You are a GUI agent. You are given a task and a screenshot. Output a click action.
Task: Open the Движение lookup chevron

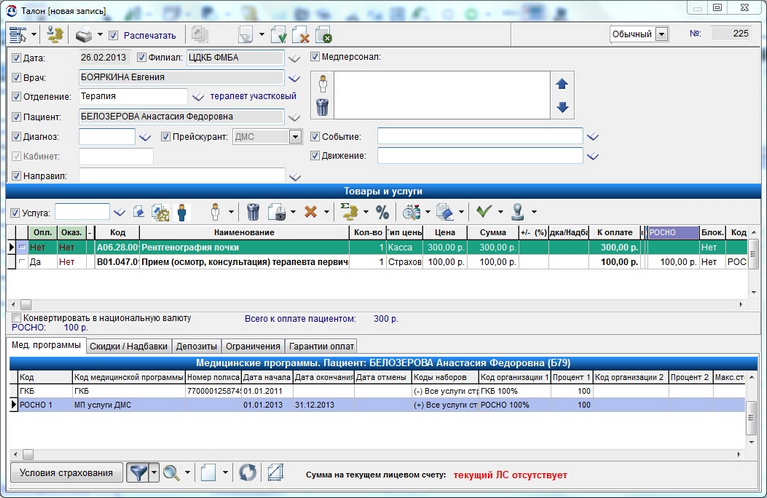pos(593,157)
